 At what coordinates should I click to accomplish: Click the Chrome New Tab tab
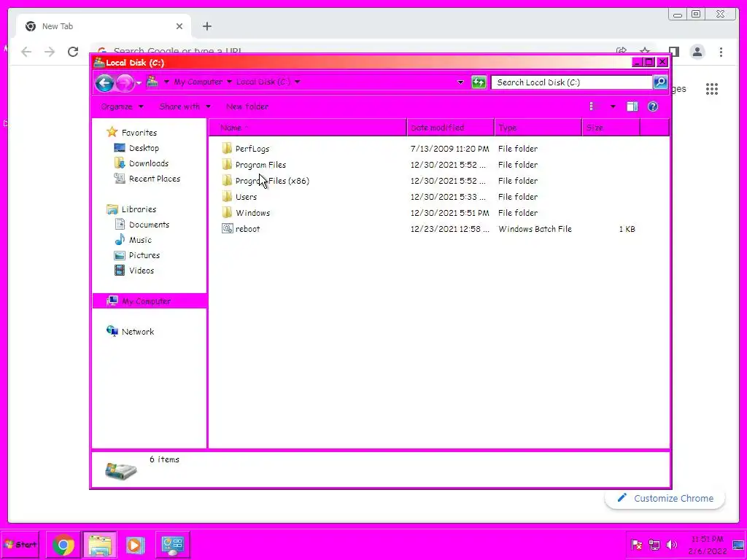click(x=104, y=26)
